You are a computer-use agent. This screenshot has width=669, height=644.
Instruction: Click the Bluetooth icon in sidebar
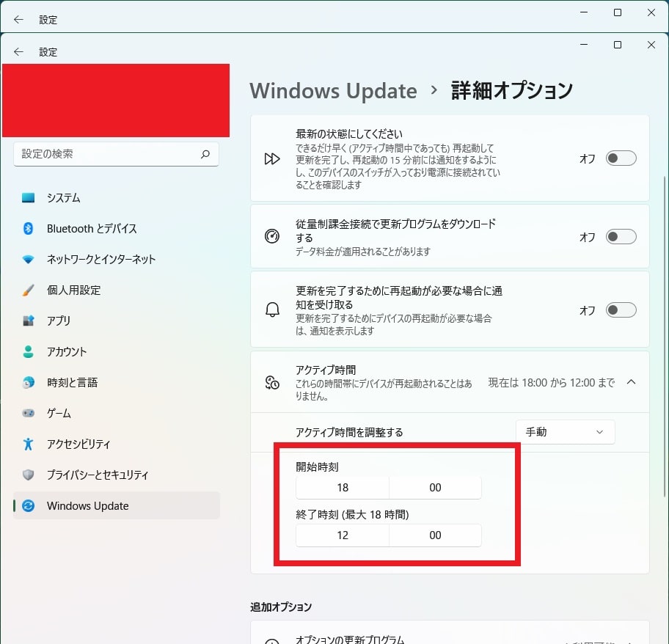pos(28,229)
